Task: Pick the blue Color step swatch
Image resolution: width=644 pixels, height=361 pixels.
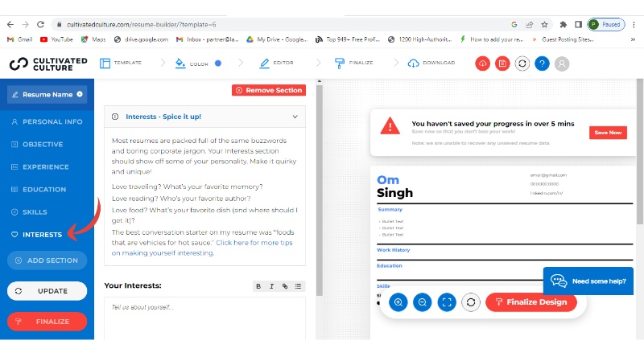Action: pyautogui.click(x=217, y=63)
